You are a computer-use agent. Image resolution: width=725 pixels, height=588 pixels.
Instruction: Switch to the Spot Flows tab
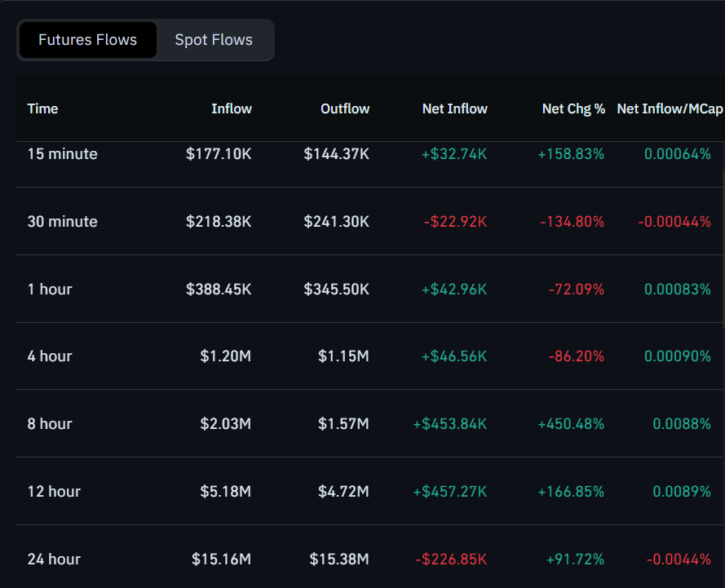213,39
